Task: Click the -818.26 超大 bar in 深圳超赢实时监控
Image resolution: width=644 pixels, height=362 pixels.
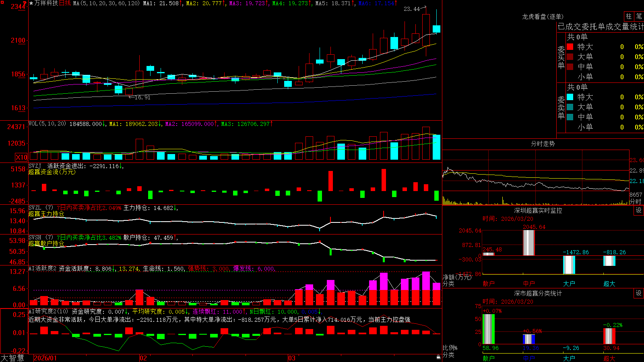Action: (609, 261)
